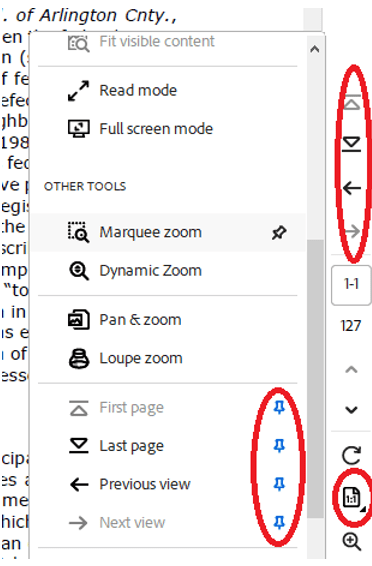Click the zoom in magnifier icon

pyautogui.click(x=351, y=541)
